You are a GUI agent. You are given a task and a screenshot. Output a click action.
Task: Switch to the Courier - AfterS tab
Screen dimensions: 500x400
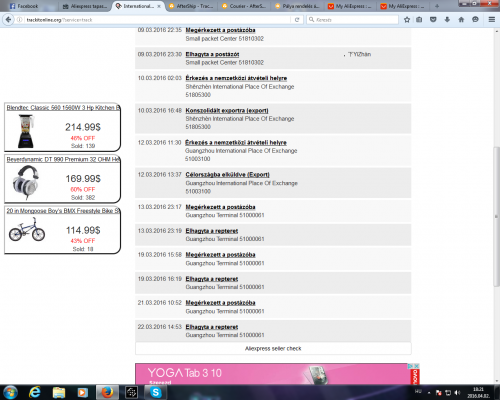click(x=244, y=6)
